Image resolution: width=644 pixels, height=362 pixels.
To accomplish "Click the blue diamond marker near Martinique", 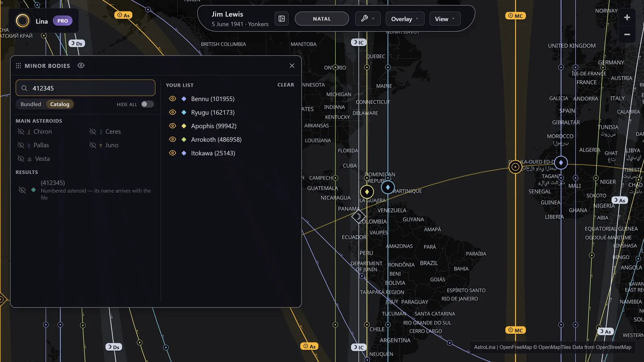I will pyautogui.click(x=388, y=187).
